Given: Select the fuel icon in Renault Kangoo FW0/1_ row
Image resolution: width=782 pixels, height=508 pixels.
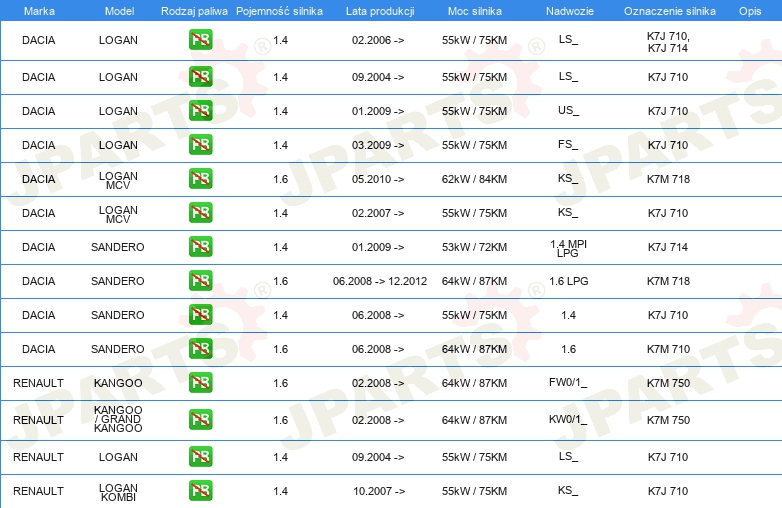Looking at the screenshot, I should tap(200, 383).
